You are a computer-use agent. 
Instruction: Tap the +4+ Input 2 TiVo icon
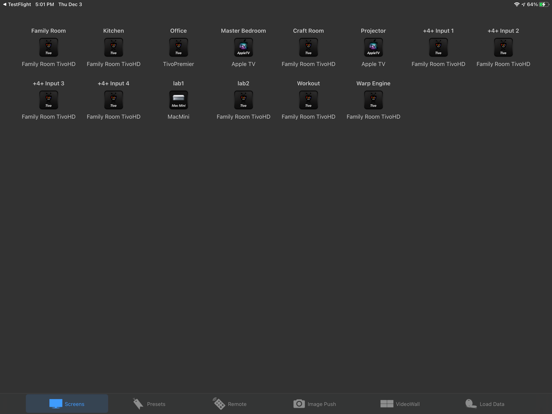[503, 47]
